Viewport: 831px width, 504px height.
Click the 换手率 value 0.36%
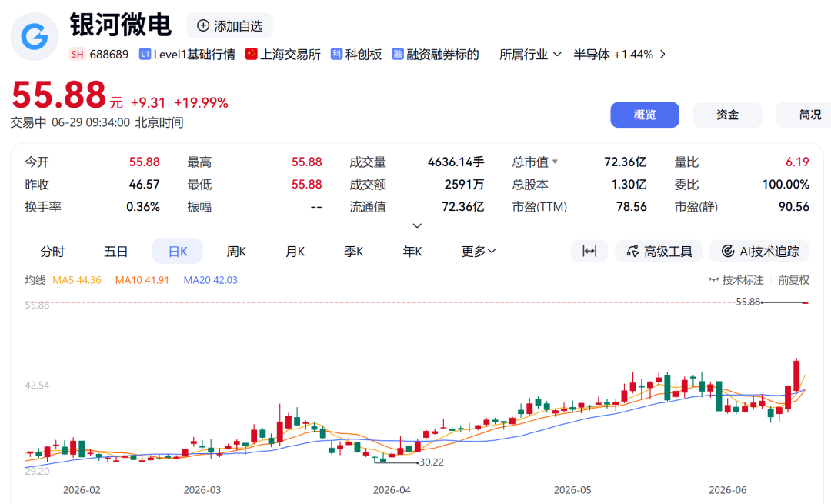coord(143,207)
